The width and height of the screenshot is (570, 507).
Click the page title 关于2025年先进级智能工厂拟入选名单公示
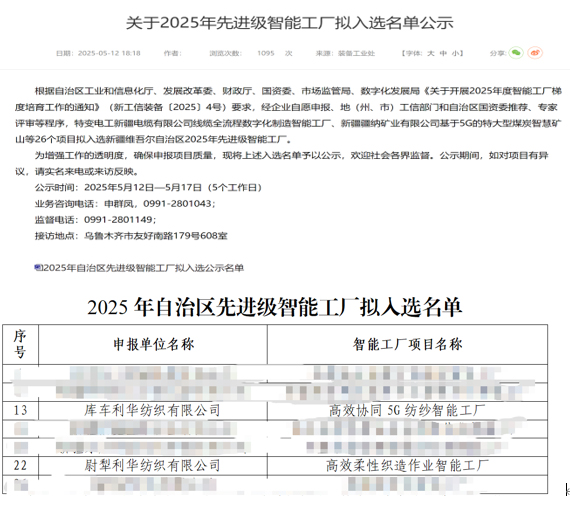click(x=289, y=23)
